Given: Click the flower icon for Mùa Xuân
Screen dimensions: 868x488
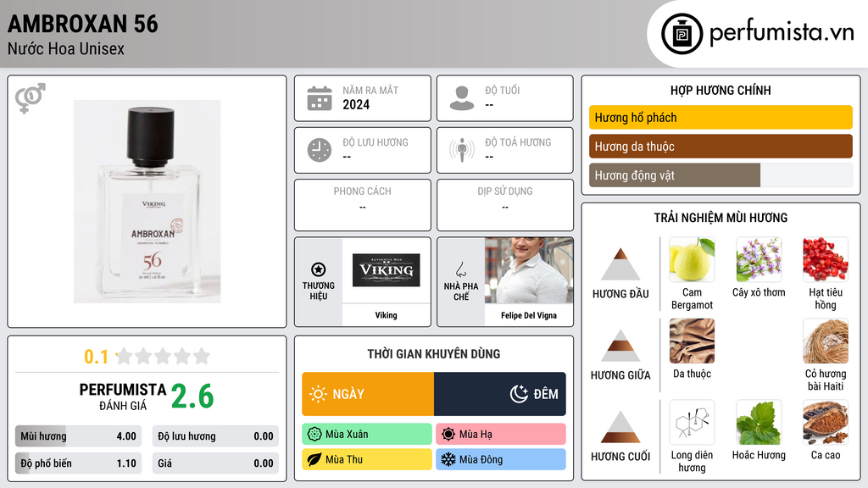Looking at the screenshot, I should [314, 434].
